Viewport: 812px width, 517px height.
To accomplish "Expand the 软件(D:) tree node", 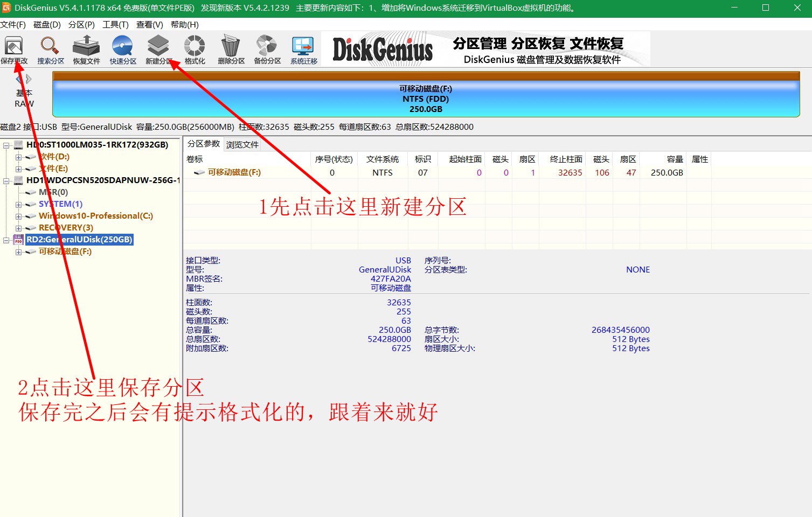I will [x=18, y=157].
